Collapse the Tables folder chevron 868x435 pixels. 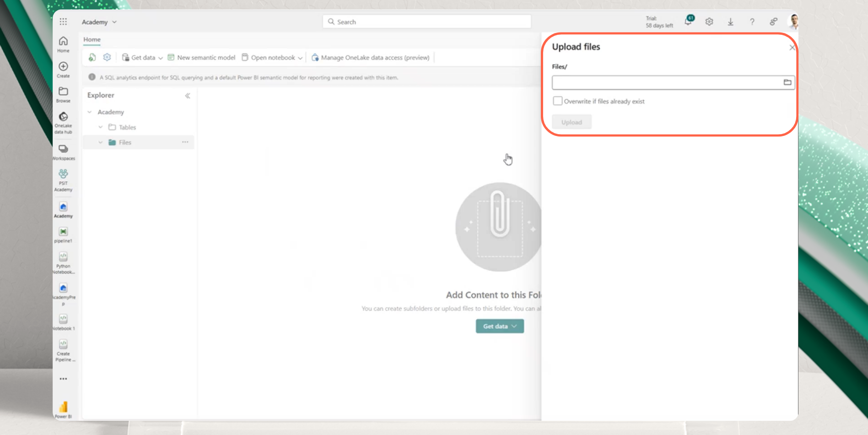coord(101,127)
